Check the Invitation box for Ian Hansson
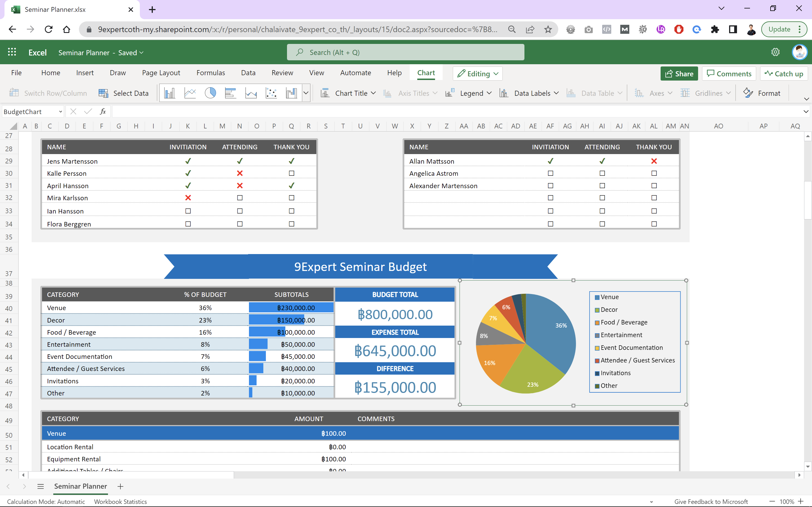The height and width of the screenshot is (507, 812). point(188,211)
